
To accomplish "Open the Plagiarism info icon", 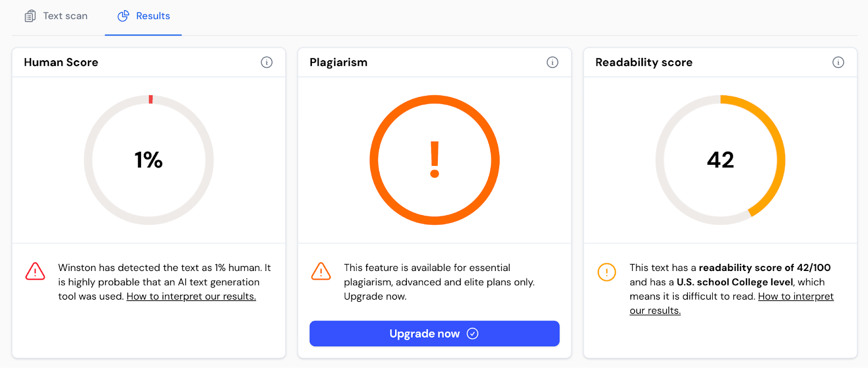I will tap(552, 62).
